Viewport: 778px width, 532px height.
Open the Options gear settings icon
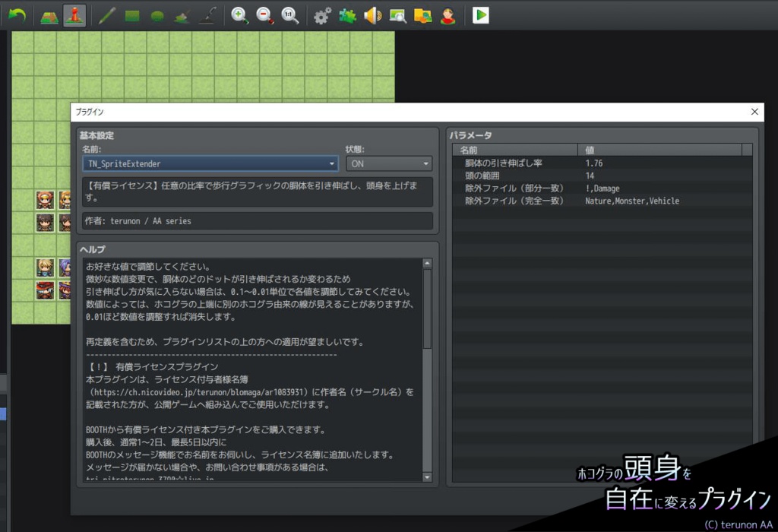point(321,14)
